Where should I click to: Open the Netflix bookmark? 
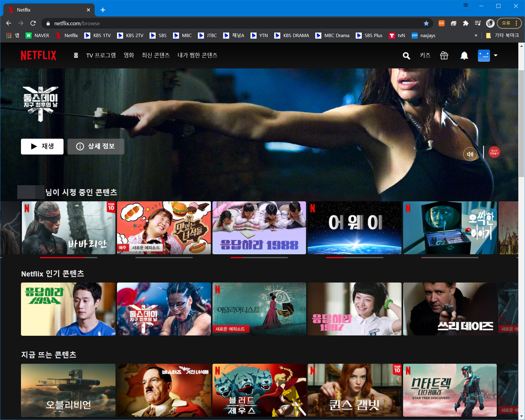point(67,36)
